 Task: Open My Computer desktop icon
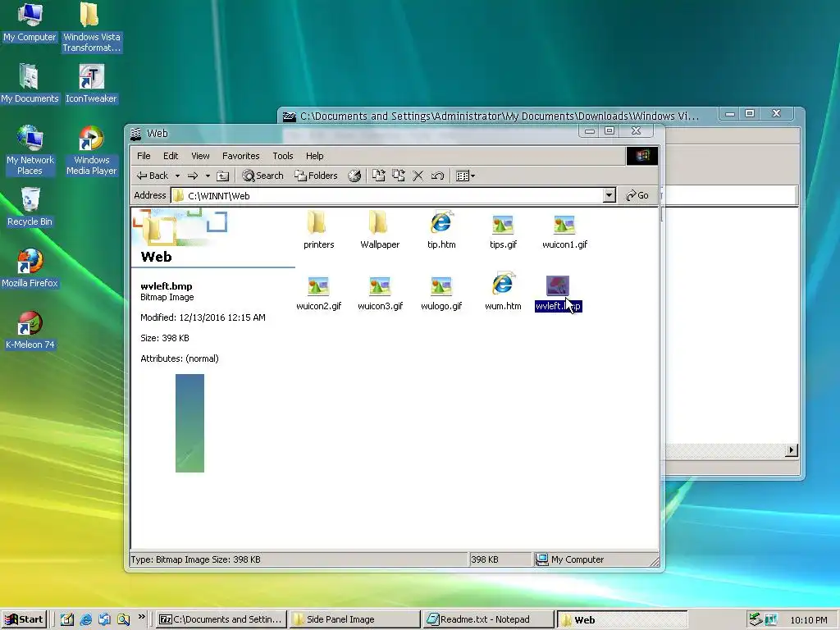click(30, 22)
